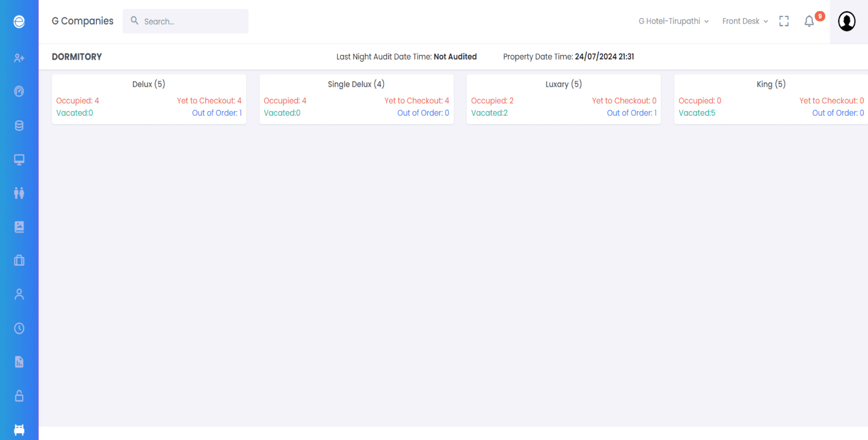This screenshot has width=868, height=440.
Task: Click the add user icon in sidebar
Action: point(19,58)
